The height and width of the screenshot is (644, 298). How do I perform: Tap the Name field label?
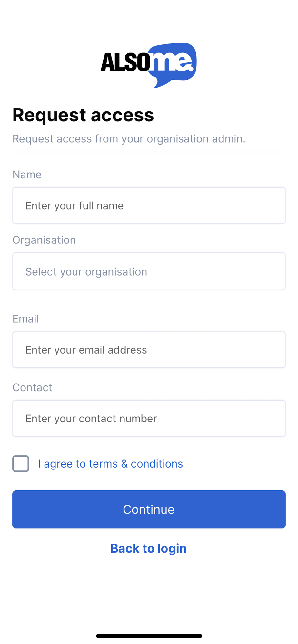(27, 175)
